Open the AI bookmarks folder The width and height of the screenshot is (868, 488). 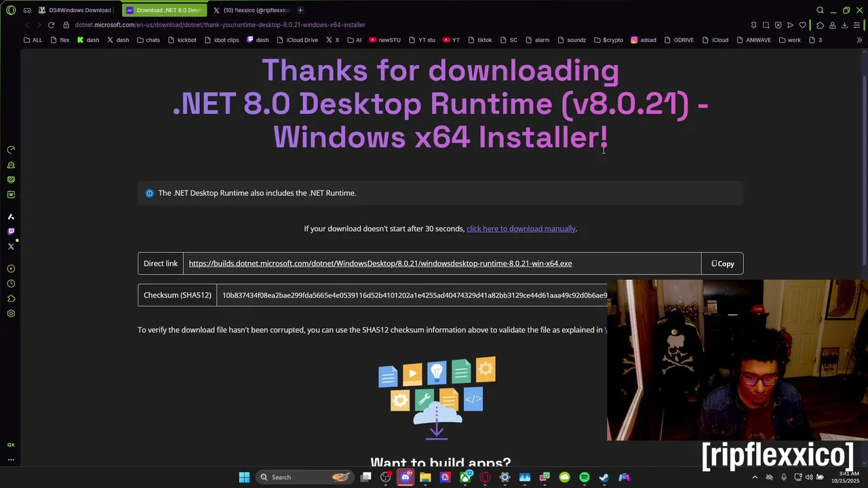pyautogui.click(x=354, y=40)
